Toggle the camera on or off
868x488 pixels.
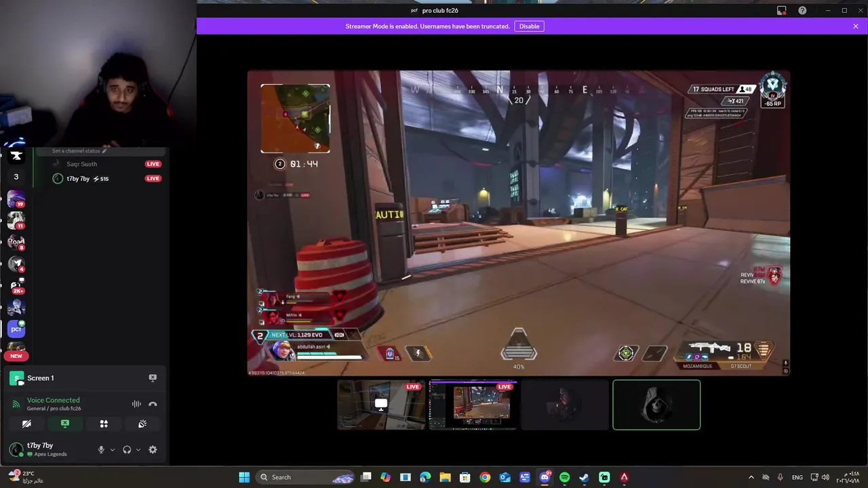point(26,424)
